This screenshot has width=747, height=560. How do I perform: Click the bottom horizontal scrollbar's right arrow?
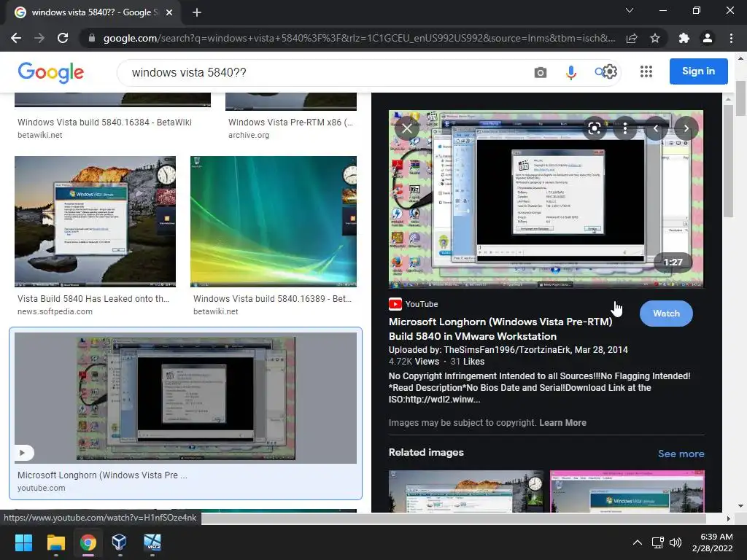tap(728, 518)
